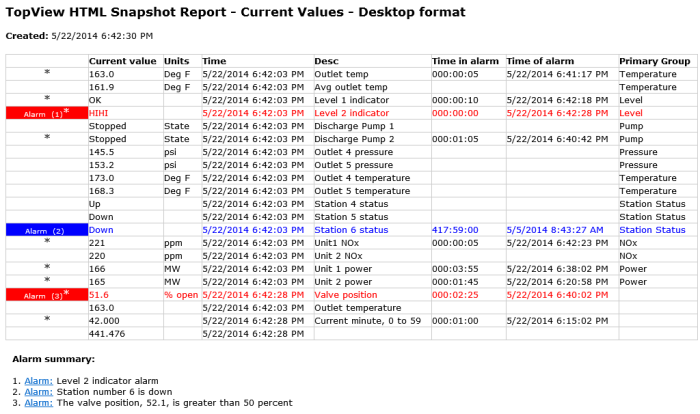Click the red Alarm (3) status cell
The height and width of the screenshot is (414, 700).
pyautogui.click(x=47, y=295)
